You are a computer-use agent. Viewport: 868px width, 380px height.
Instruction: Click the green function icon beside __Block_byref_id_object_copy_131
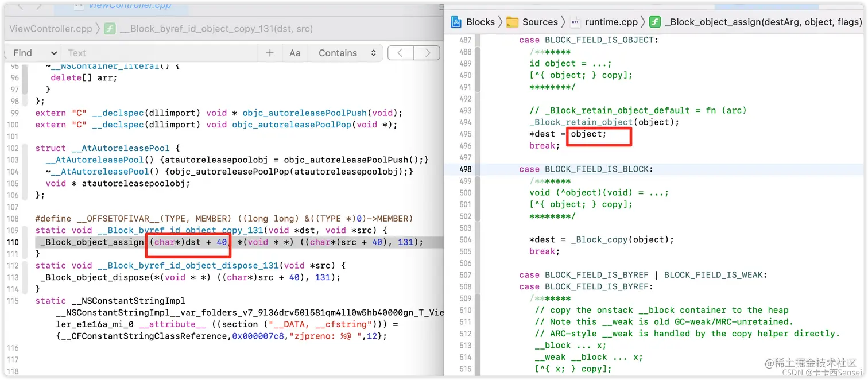[110, 28]
